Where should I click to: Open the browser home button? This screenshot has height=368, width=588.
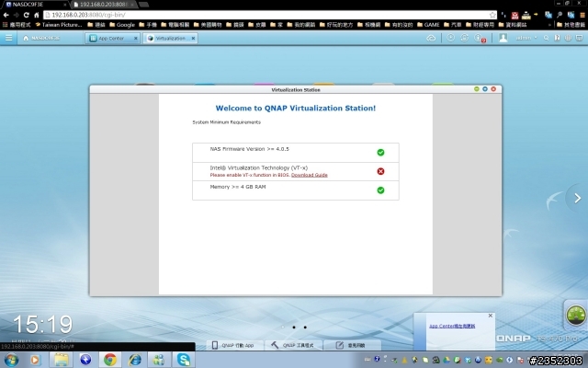click(x=37, y=15)
